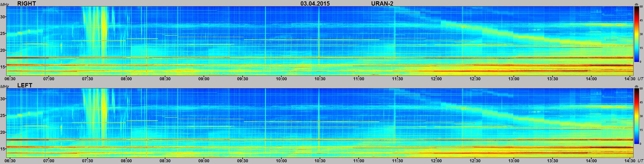Click the 14:00 time label under the RIGHT panel
644x164 pixels.
click(x=591, y=79)
